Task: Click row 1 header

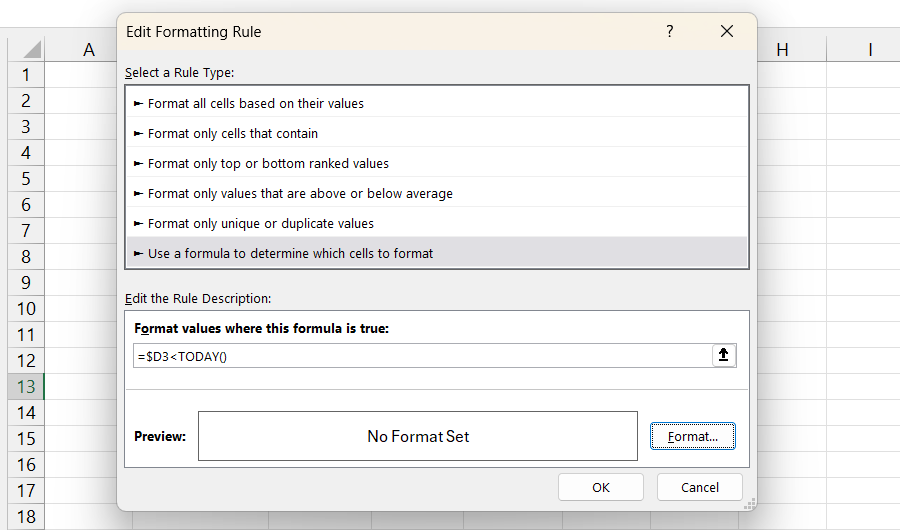Action: [x=26, y=74]
